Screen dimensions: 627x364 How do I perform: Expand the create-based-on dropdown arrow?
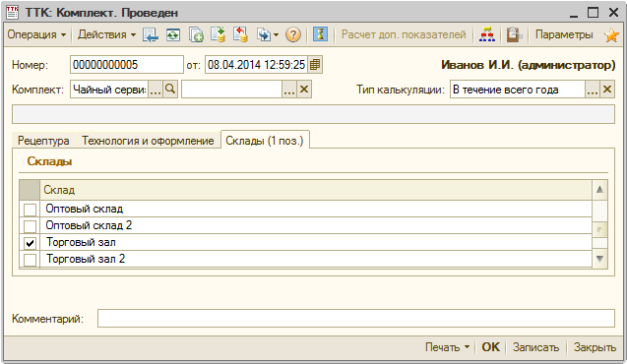tap(276, 35)
